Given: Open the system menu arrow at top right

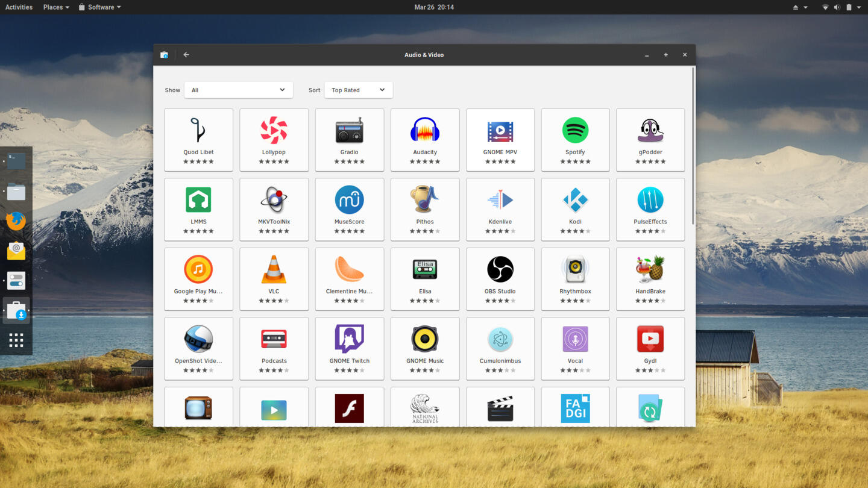Looking at the screenshot, I should coord(859,7).
